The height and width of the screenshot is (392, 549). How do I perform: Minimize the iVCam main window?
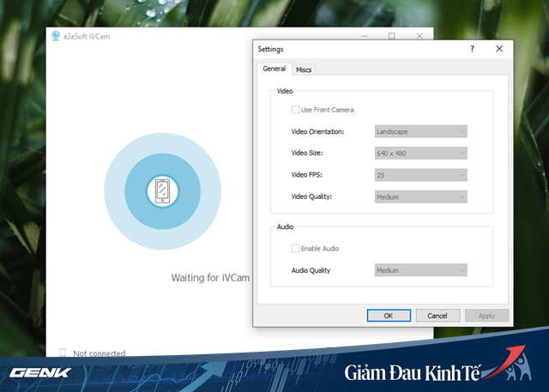(x=365, y=37)
